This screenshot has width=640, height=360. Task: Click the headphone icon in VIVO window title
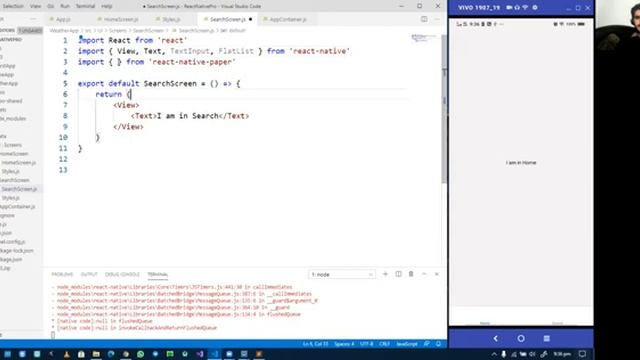coord(517,7)
